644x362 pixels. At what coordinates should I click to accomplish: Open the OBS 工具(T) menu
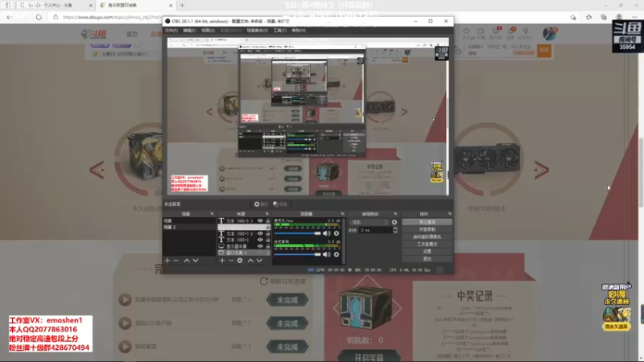tap(279, 31)
